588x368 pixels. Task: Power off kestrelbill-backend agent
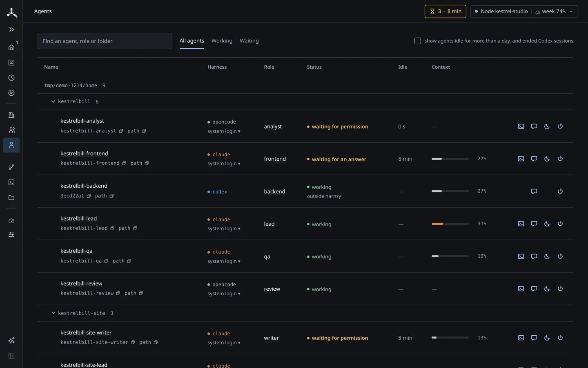coord(560,191)
